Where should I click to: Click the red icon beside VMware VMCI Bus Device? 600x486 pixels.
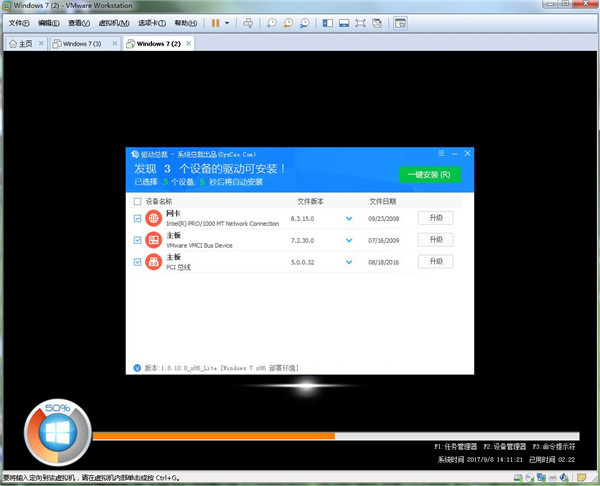click(153, 240)
